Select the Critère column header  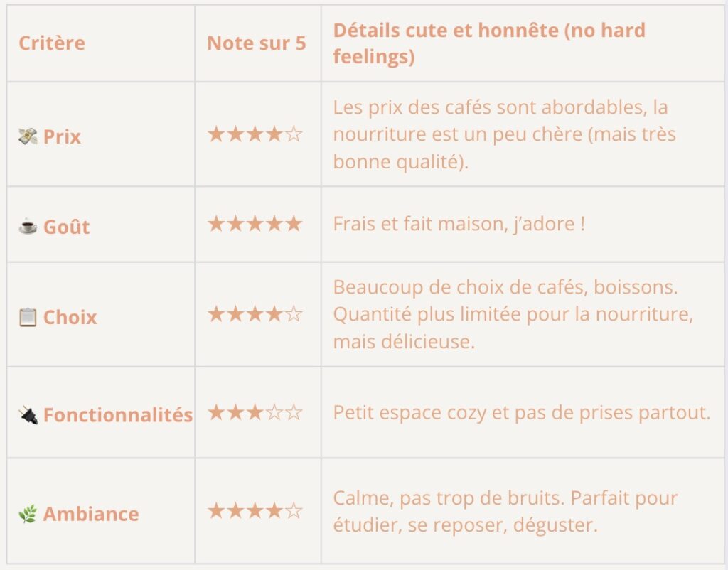click(52, 43)
